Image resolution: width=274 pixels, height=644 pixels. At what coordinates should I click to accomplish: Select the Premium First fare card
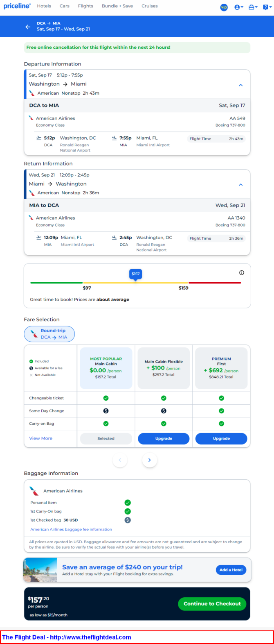pos(221,368)
